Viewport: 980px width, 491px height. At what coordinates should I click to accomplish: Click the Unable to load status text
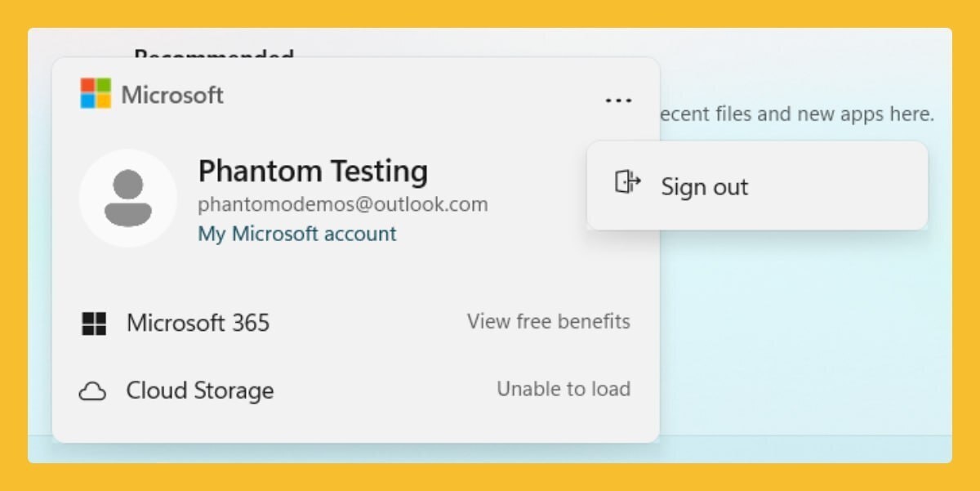point(563,389)
